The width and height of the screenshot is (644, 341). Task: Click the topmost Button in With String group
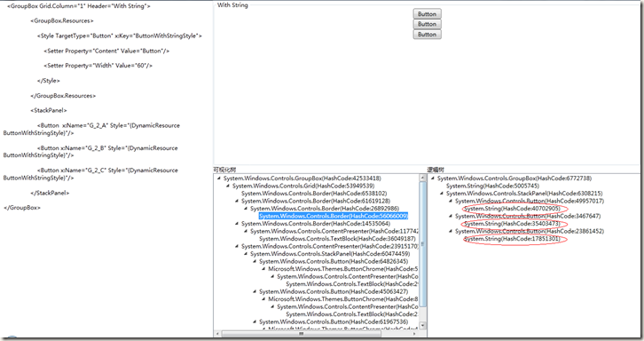(x=428, y=13)
